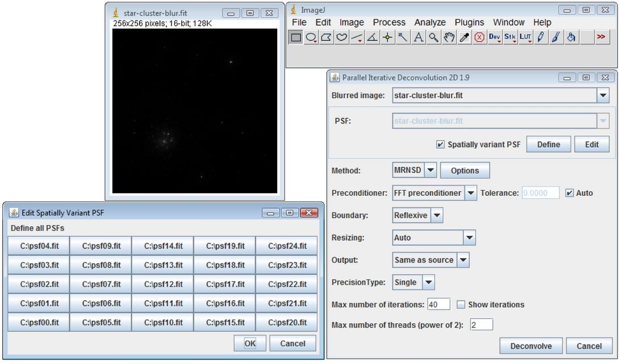Open the FFT preconditioner dropdown
The width and height of the screenshot is (619, 364).
pyautogui.click(x=470, y=193)
